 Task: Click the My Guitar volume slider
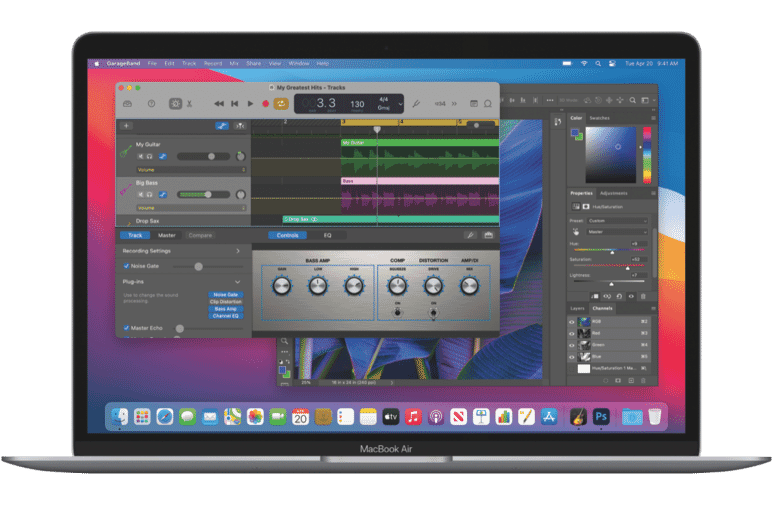[x=203, y=156]
